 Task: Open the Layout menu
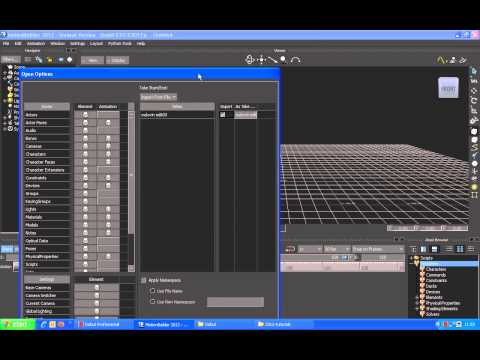96,44
